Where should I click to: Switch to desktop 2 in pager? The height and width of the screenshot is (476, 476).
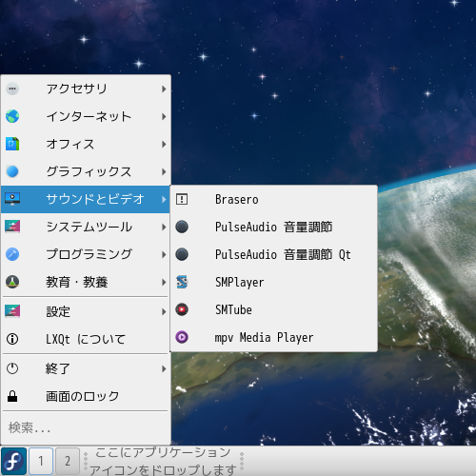(x=68, y=461)
